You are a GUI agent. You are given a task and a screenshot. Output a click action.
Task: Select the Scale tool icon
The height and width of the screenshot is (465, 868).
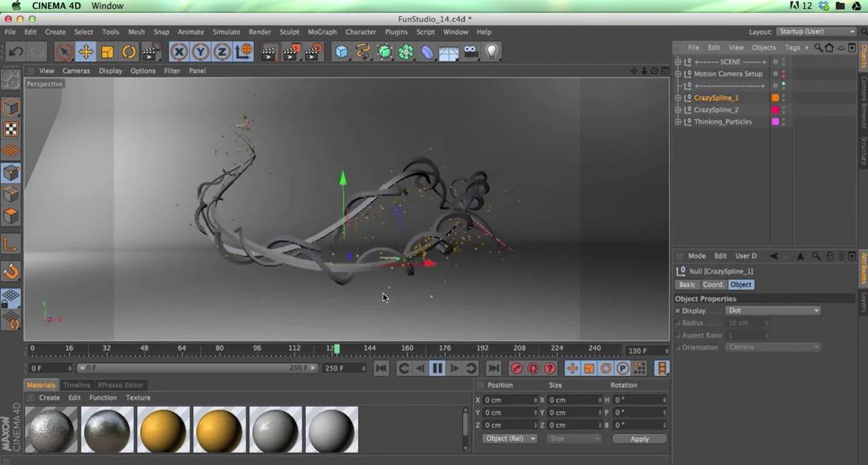(x=107, y=52)
